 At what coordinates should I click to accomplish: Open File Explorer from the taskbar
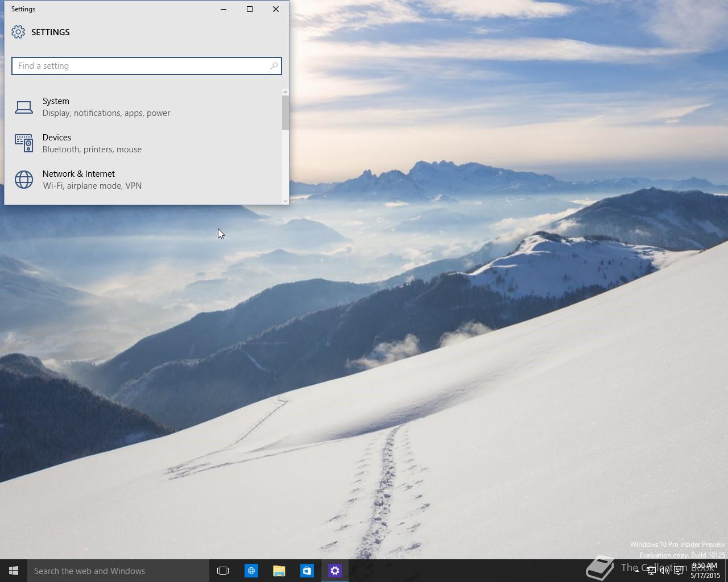click(x=279, y=571)
